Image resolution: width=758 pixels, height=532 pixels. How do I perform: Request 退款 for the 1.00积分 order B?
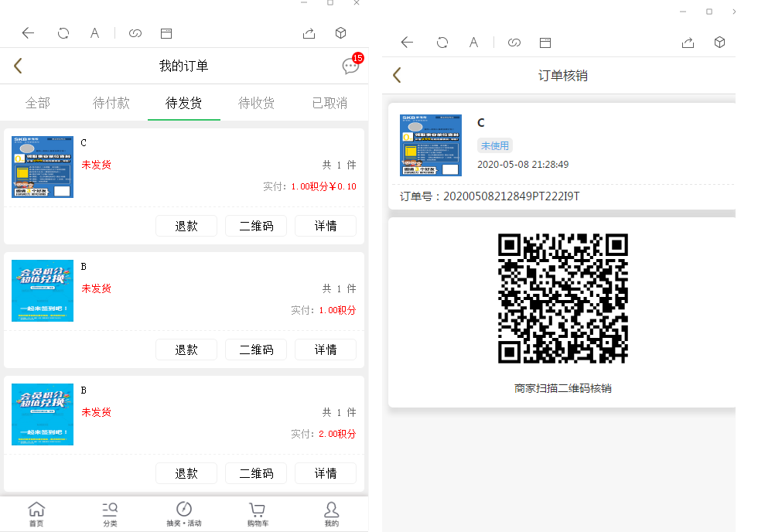(186, 350)
